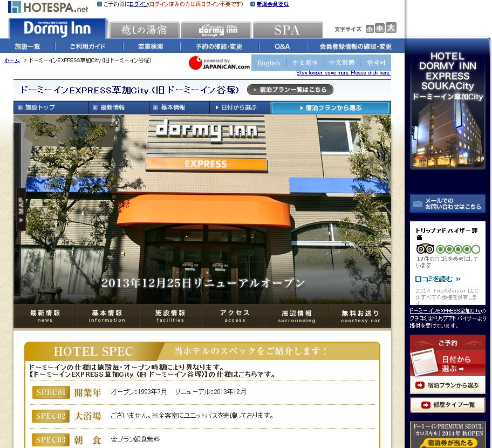Click the Dormy Inn PREMIUM SEOUL banner
The width and height of the screenshot is (492, 448).
(x=447, y=435)
